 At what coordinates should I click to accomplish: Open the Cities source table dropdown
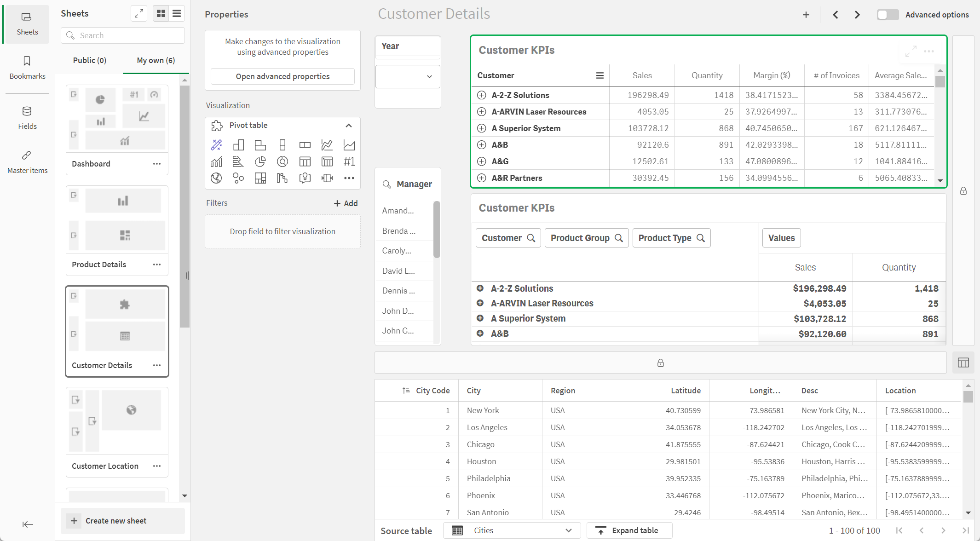click(569, 529)
